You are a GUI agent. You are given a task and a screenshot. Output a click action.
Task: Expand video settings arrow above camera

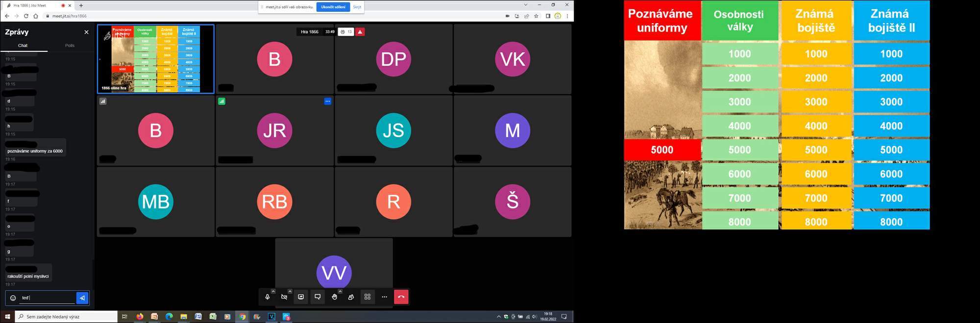tap(290, 291)
